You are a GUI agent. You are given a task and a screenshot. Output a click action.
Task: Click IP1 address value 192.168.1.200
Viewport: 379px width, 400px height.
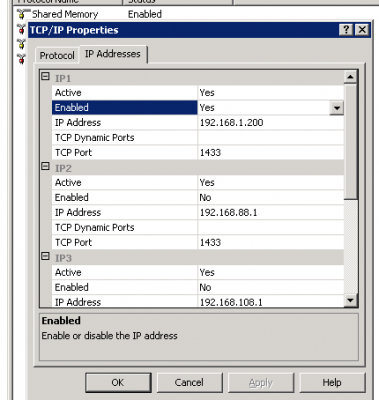pos(231,123)
